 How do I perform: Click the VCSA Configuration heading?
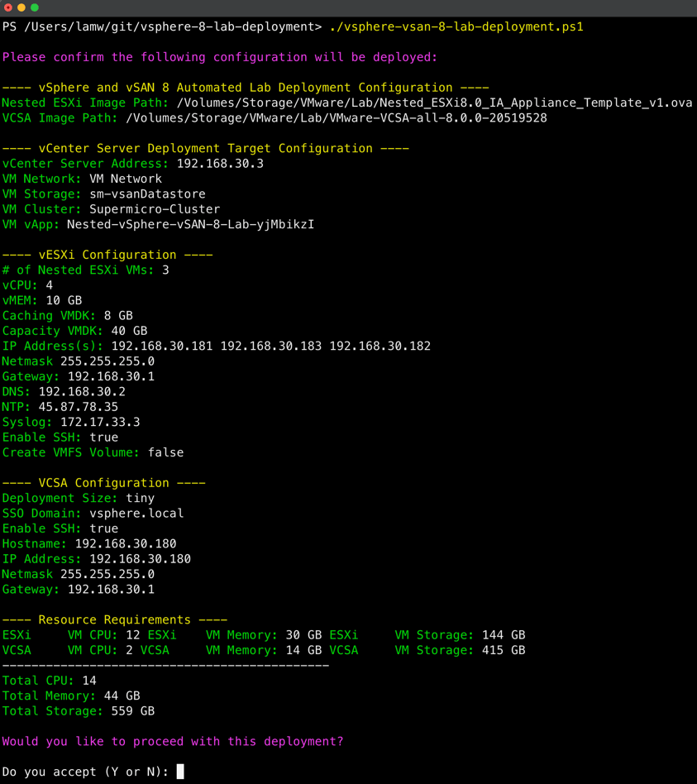coord(104,483)
